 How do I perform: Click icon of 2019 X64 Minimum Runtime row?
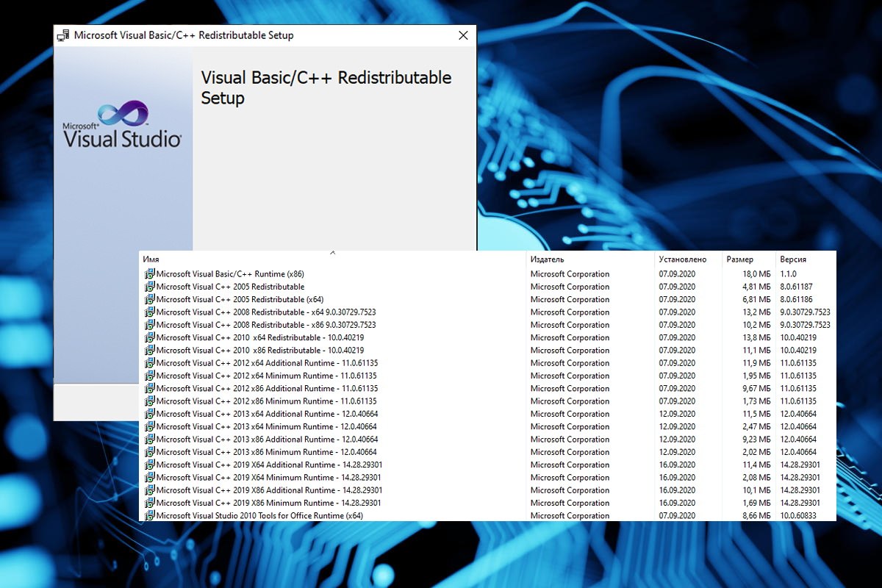149,478
